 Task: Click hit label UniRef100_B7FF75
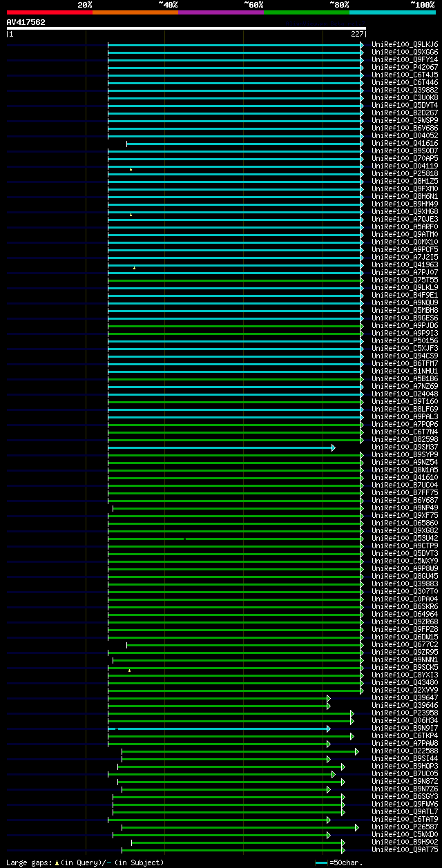tap(405, 493)
